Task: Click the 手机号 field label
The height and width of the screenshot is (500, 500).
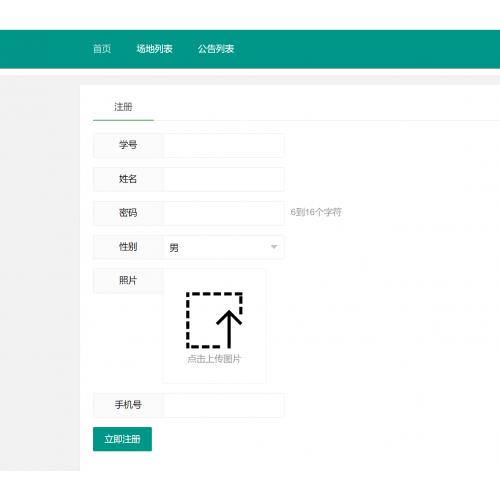Action: click(x=128, y=405)
